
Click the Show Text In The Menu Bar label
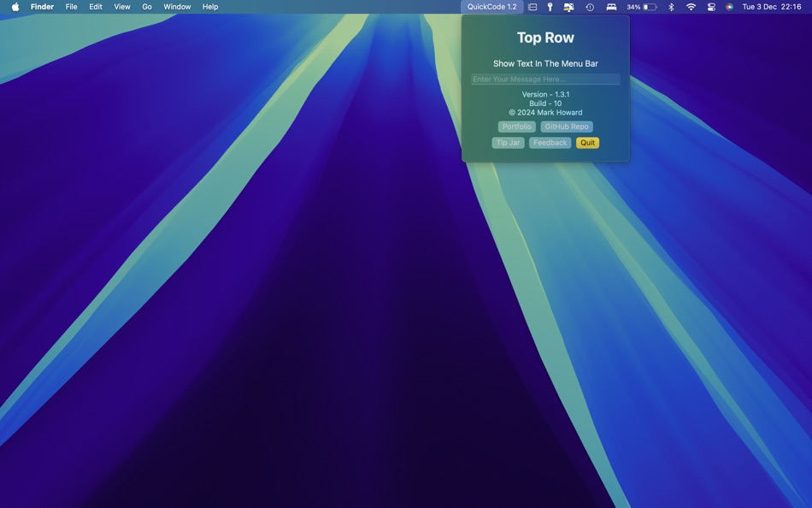coord(545,63)
